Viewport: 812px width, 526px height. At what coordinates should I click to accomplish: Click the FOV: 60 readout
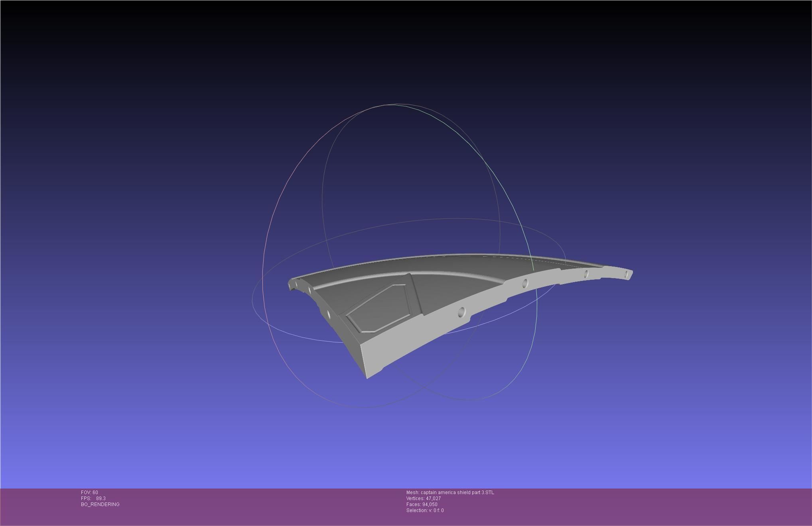click(89, 493)
